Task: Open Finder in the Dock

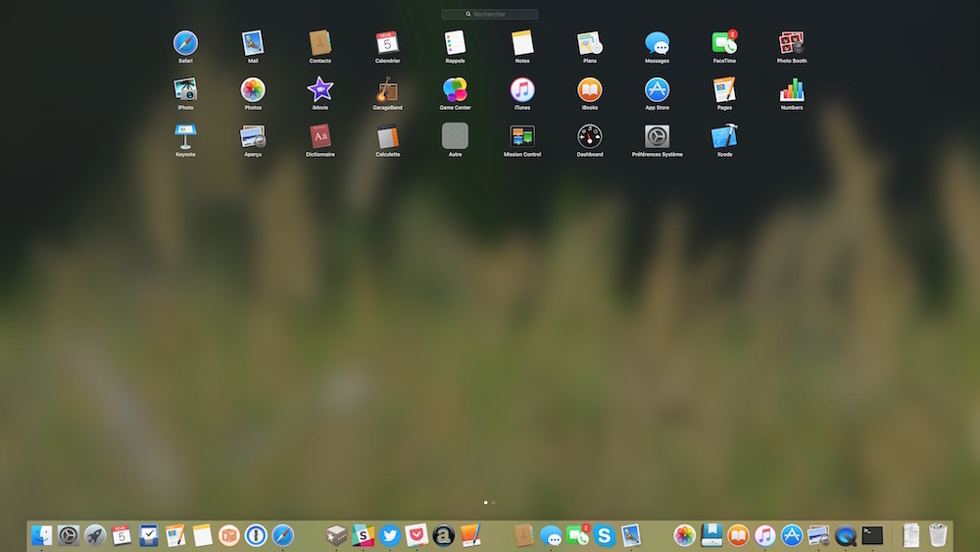Action: tap(42, 535)
